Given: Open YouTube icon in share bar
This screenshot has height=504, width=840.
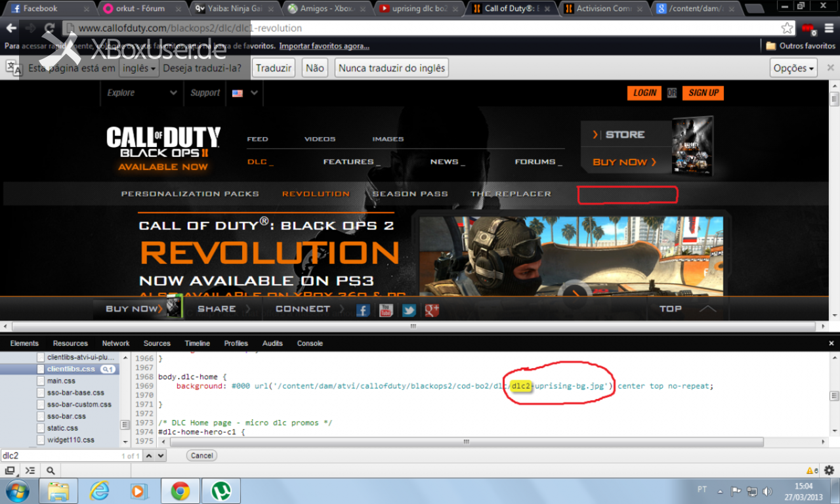Looking at the screenshot, I should pos(386,310).
